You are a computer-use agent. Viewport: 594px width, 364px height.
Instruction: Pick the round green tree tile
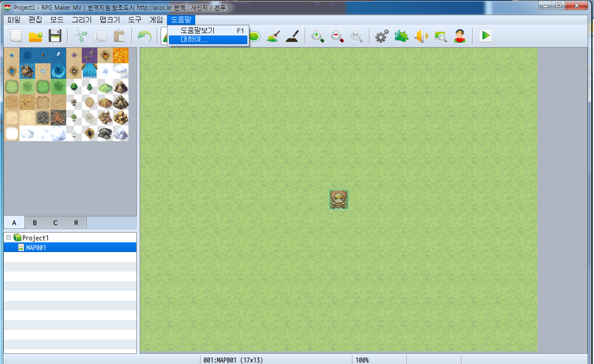(x=74, y=87)
